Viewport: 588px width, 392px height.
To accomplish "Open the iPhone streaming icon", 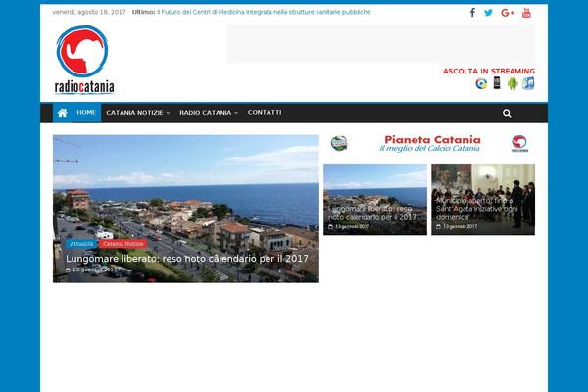I will (497, 83).
